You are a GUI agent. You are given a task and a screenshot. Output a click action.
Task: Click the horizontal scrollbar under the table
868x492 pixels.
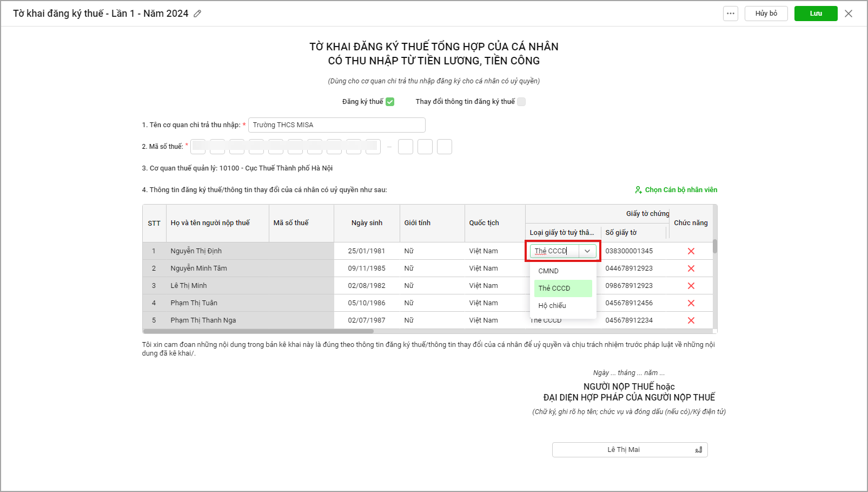click(x=259, y=331)
